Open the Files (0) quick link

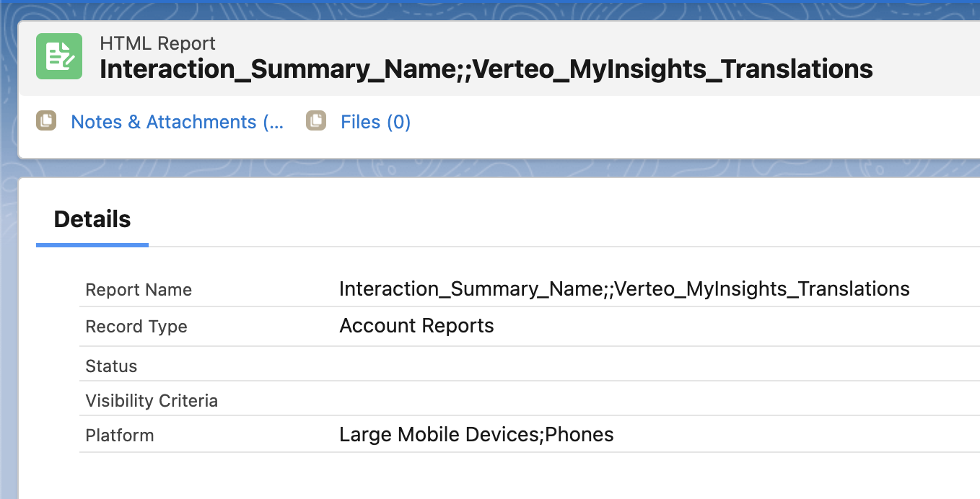[x=375, y=122]
